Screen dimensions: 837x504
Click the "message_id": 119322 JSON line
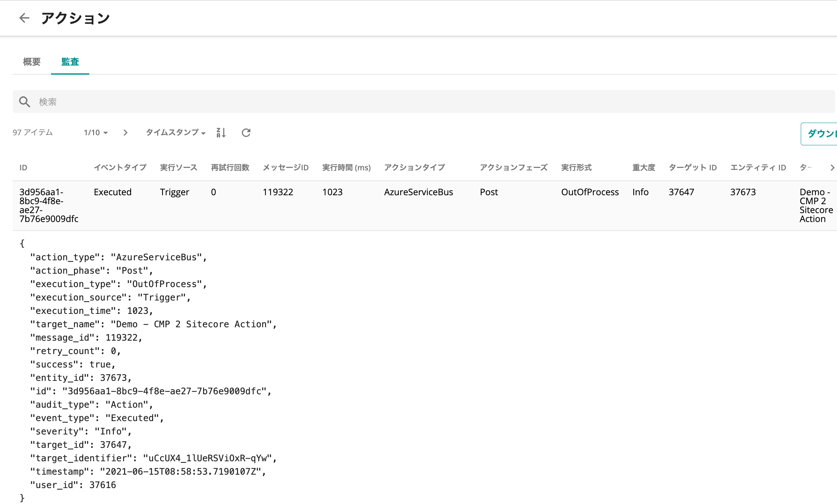click(x=86, y=337)
